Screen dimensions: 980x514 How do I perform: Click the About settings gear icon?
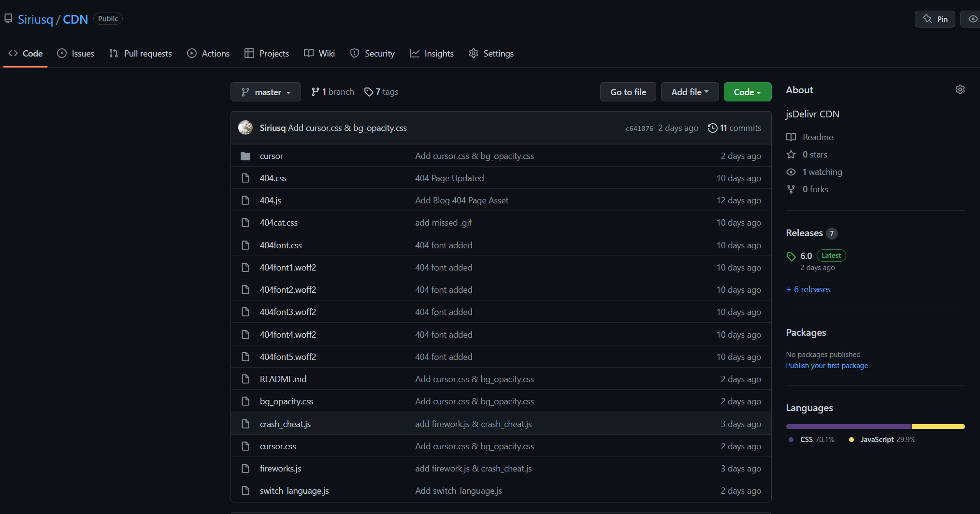pos(960,90)
